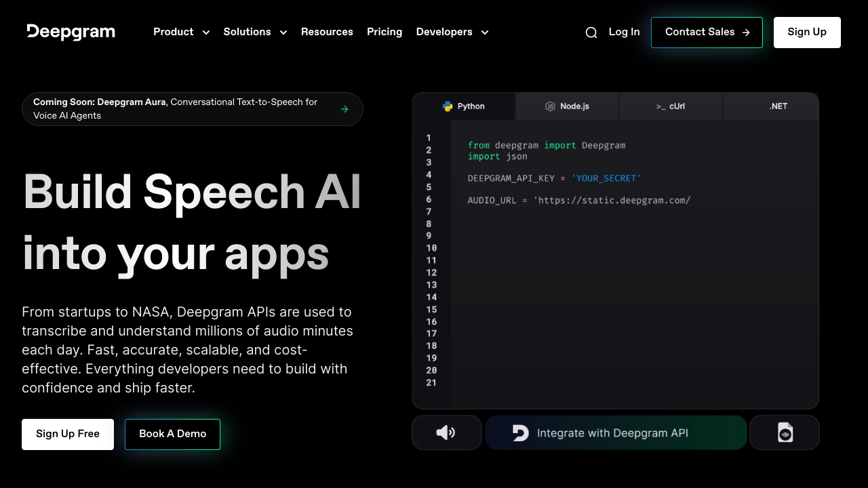Screen dimensions: 868x488
Task: Expand the Product menu chevron
Action: click(206, 33)
